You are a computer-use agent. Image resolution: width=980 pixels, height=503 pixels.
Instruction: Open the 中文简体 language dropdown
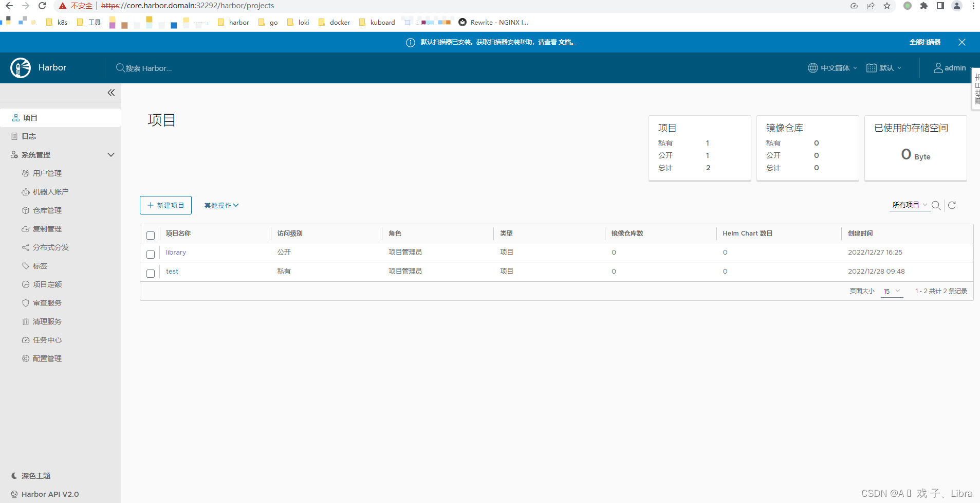[x=833, y=68]
